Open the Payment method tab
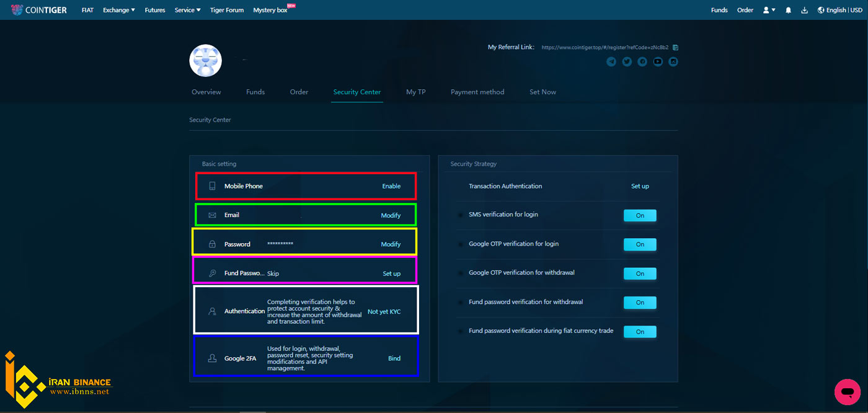 pyautogui.click(x=477, y=92)
